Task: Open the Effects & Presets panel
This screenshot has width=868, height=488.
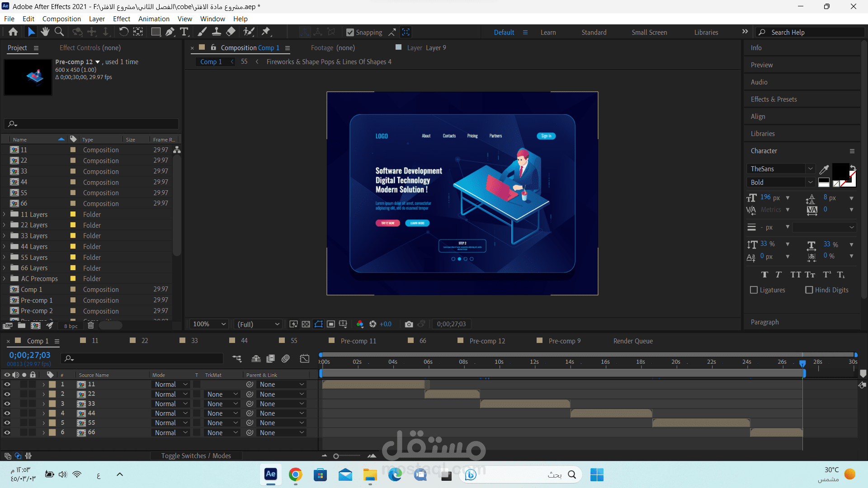Action: [774, 99]
